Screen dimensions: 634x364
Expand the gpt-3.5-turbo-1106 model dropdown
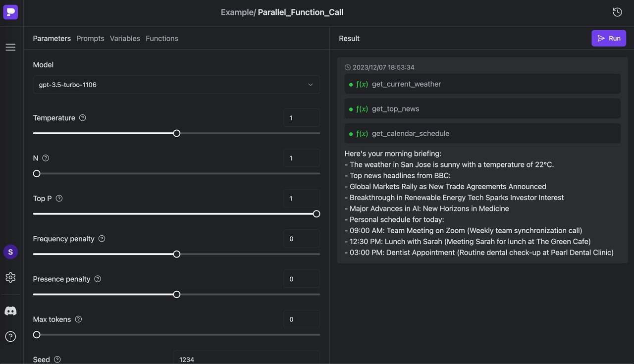176,85
